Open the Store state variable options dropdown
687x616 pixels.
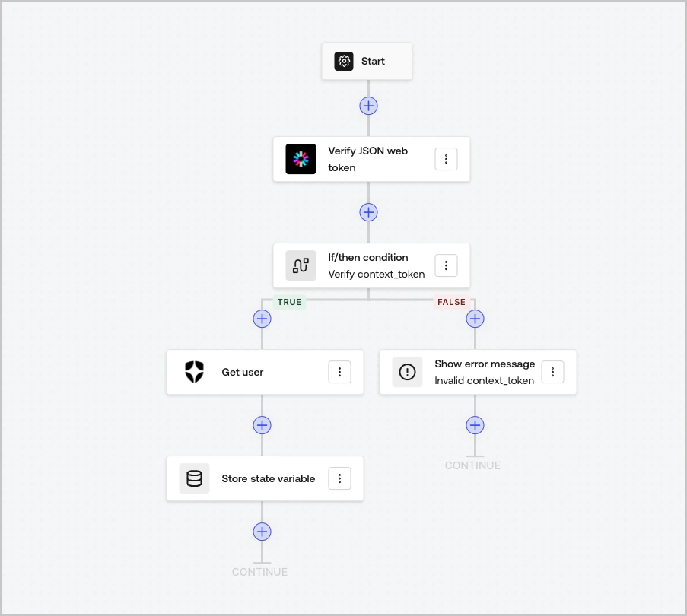pos(339,478)
